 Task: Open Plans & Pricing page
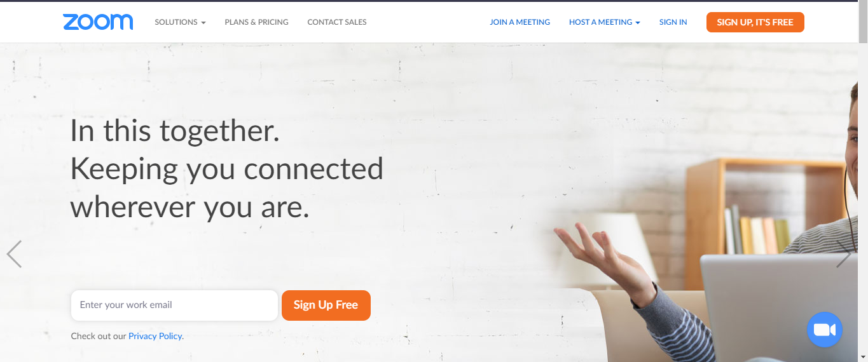pyautogui.click(x=256, y=22)
